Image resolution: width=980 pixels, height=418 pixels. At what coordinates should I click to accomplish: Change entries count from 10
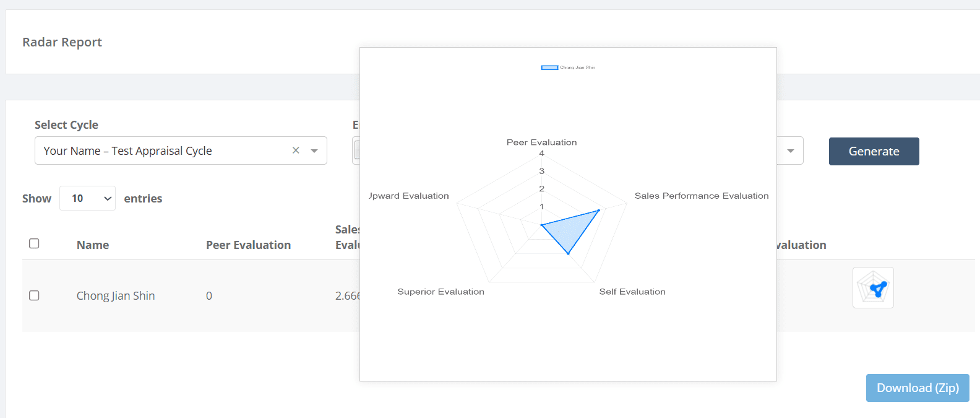87,198
